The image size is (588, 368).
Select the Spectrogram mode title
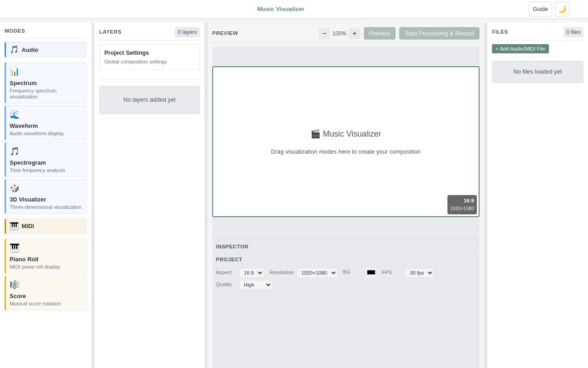click(x=28, y=163)
